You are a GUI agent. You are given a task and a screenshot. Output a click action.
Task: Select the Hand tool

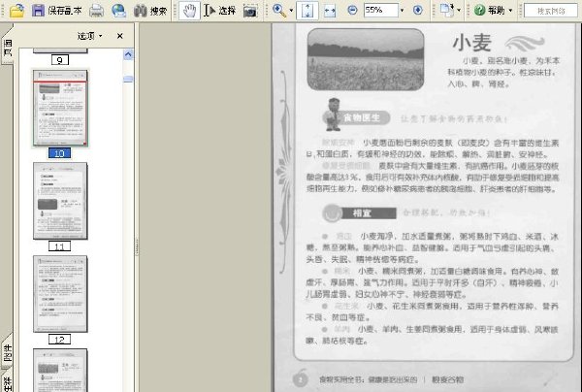tap(189, 11)
